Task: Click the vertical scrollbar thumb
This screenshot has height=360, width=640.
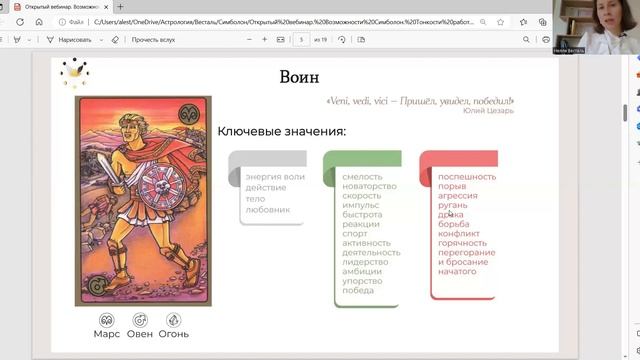Action: point(625,112)
